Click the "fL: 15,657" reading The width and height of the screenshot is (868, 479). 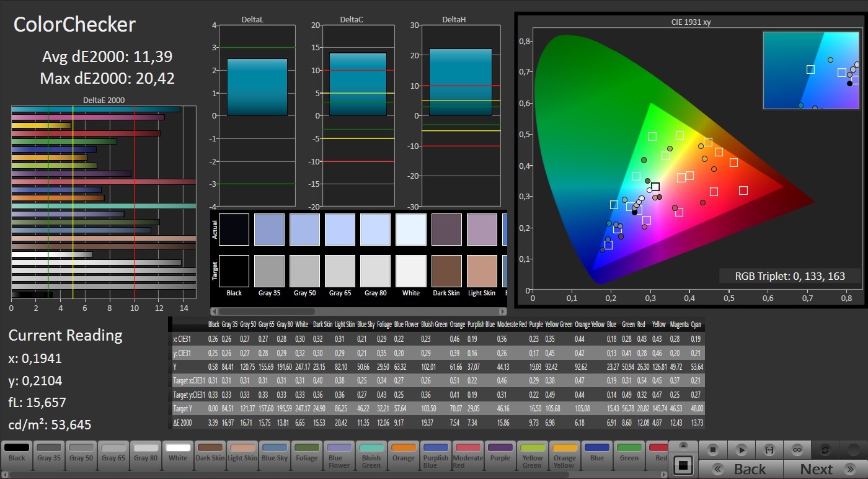pyautogui.click(x=37, y=403)
